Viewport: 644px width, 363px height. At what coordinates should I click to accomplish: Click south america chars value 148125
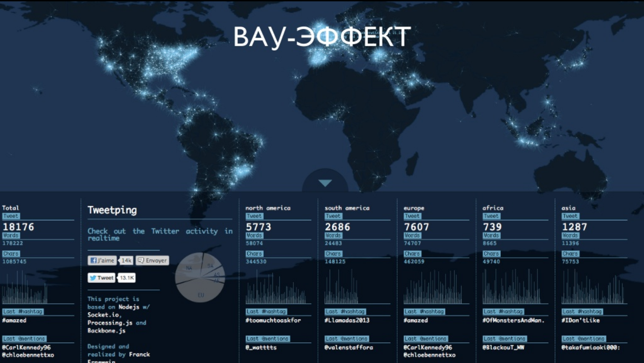335,262
